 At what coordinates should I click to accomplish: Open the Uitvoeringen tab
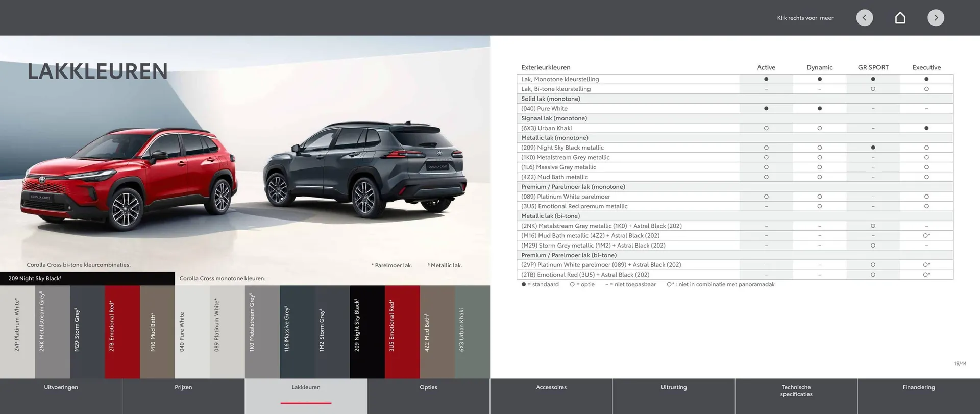tap(61, 396)
